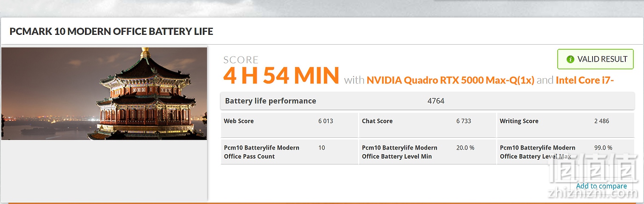Click the green info icon in Valid Result
Screen dimensions: 644x204
[x=570, y=59]
